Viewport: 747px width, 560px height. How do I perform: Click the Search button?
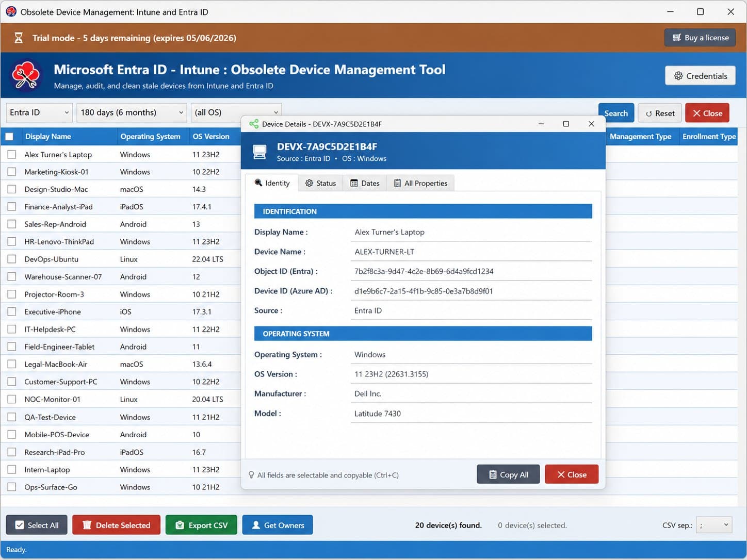(616, 113)
